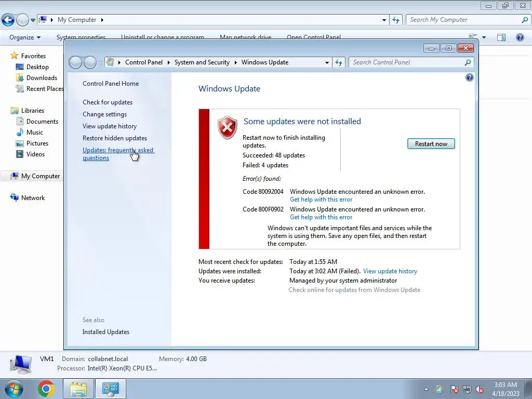
Task: Select Favorites in navigation pane
Action: coord(33,56)
